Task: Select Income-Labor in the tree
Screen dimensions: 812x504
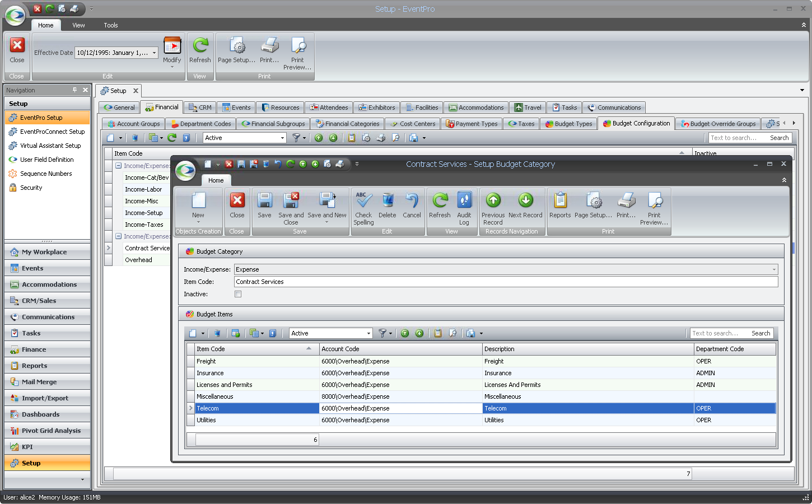Action: 143,189
